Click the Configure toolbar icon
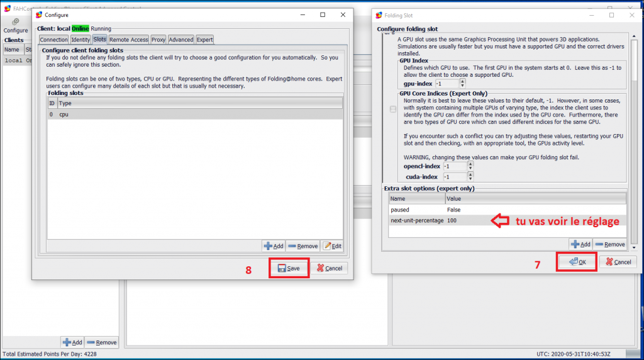 15,26
